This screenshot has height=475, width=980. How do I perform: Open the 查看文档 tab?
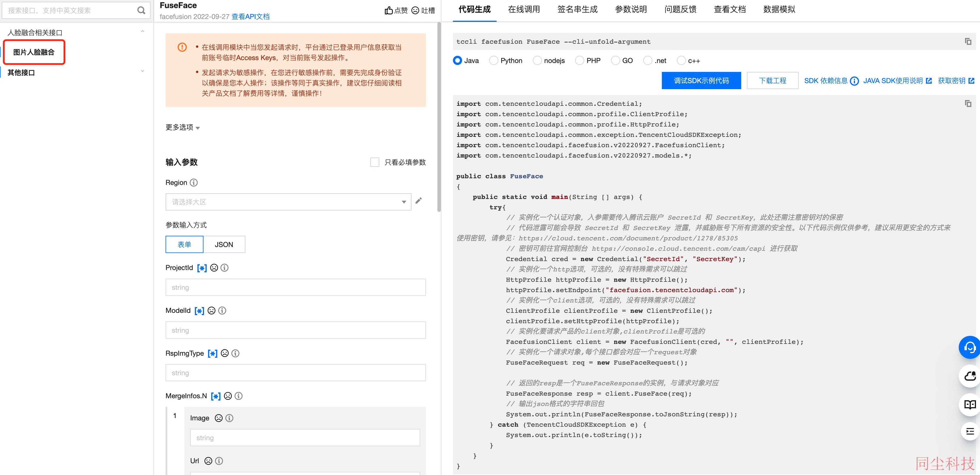tap(730, 9)
